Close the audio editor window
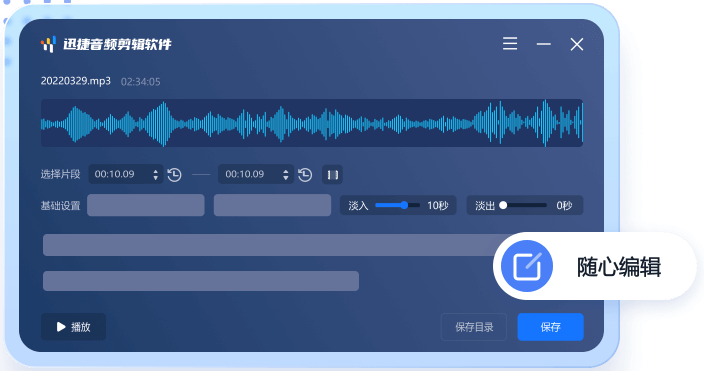The width and height of the screenshot is (704, 371). 577,44
